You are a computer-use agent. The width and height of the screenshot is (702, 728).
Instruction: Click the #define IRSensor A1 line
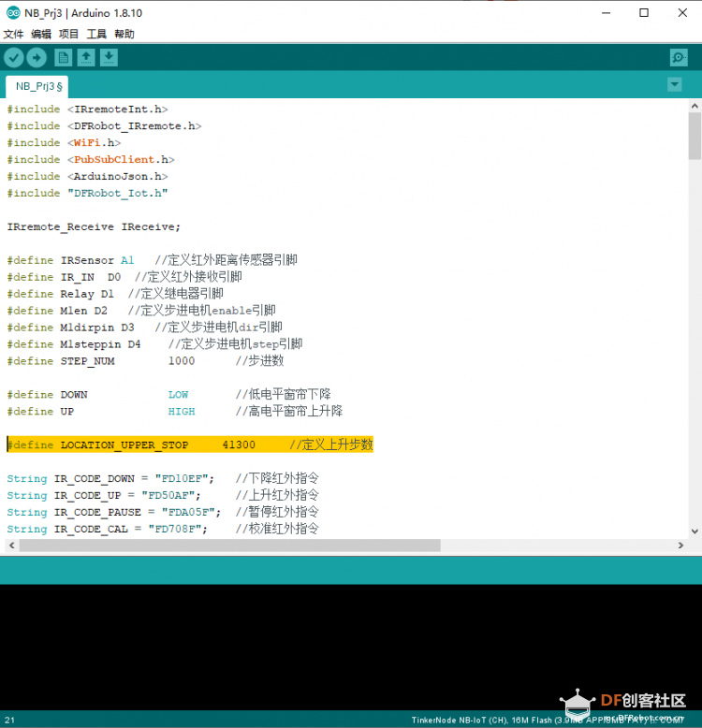(152, 260)
